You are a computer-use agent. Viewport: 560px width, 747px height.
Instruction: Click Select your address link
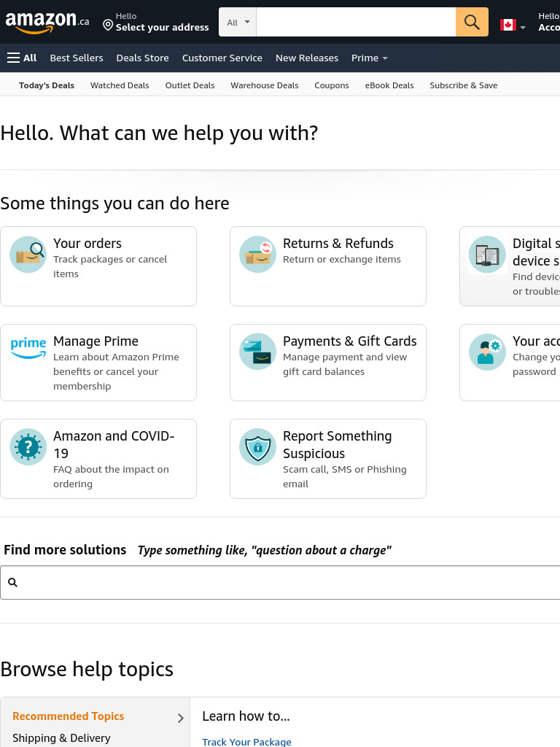coord(162,27)
